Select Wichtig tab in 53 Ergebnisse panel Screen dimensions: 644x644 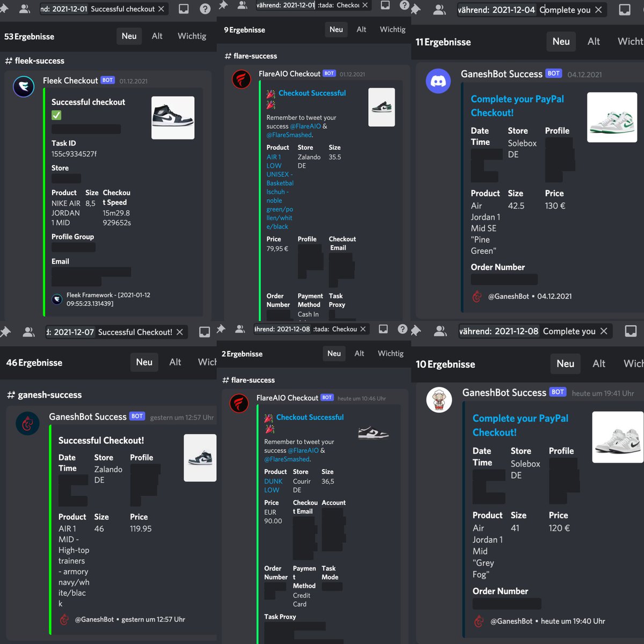192,36
